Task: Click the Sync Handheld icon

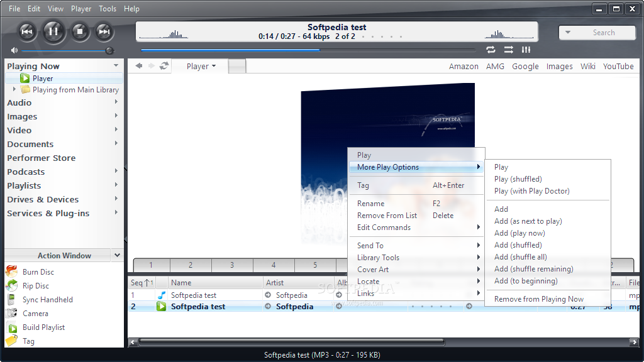Action: 11,299
